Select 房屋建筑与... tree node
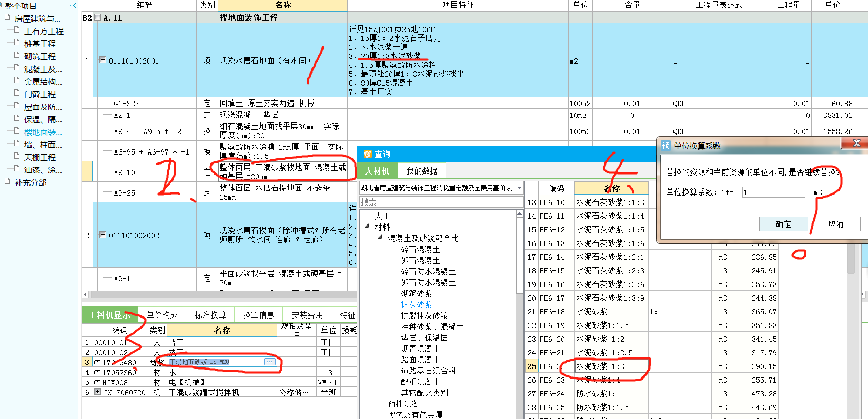This screenshot has width=868, height=419. [38, 18]
